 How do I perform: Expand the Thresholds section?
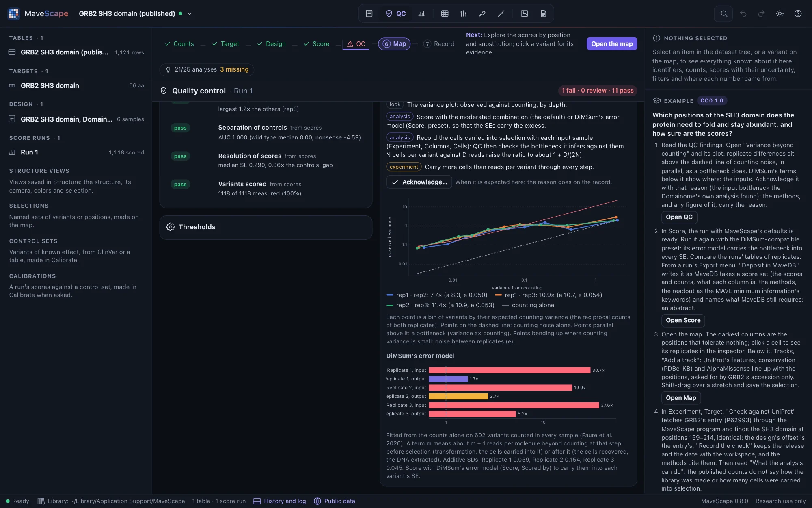click(x=266, y=227)
